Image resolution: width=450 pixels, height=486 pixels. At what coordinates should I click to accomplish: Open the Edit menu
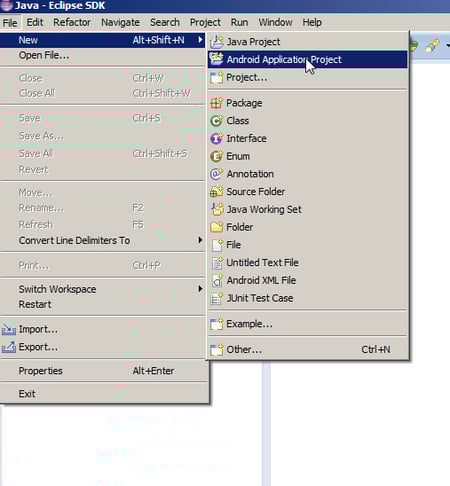coord(35,22)
